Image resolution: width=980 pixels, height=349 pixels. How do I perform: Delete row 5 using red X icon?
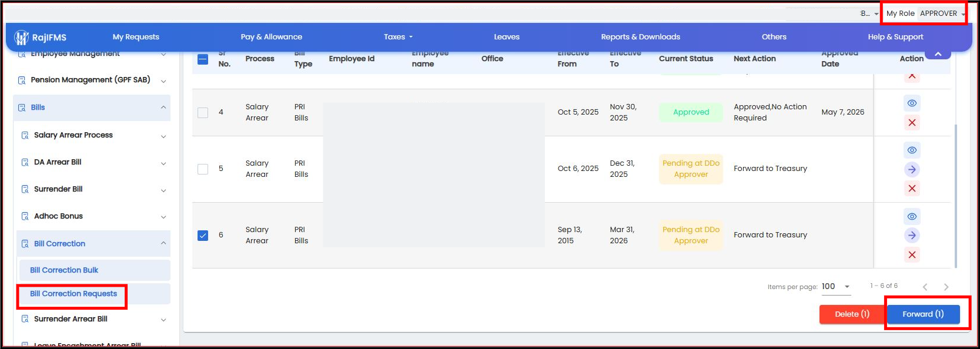(x=912, y=189)
